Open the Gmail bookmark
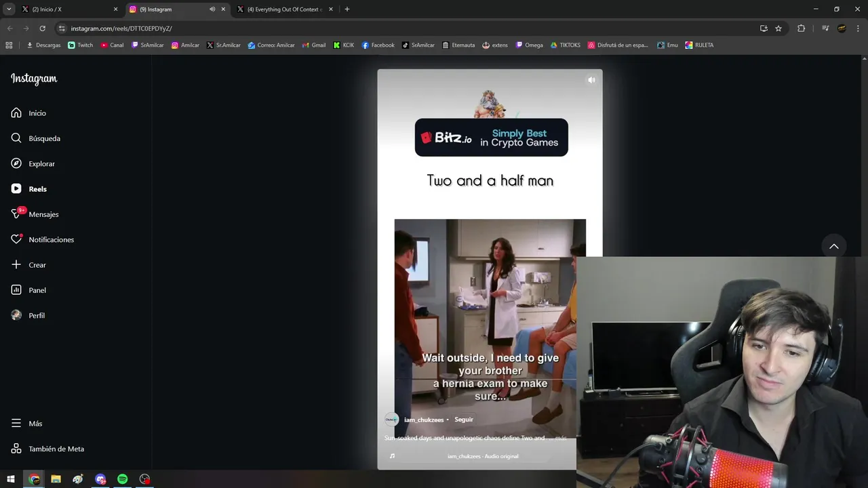Image resolution: width=868 pixels, height=488 pixels. point(314,45)
